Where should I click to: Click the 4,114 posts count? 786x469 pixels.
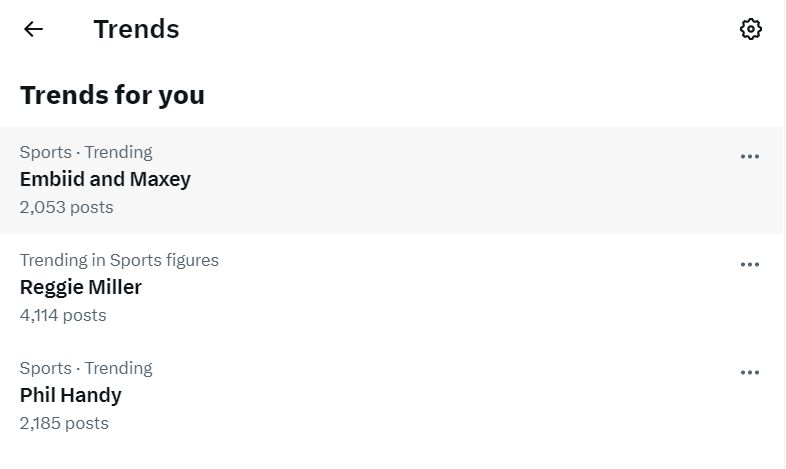[x=63, y=316]
